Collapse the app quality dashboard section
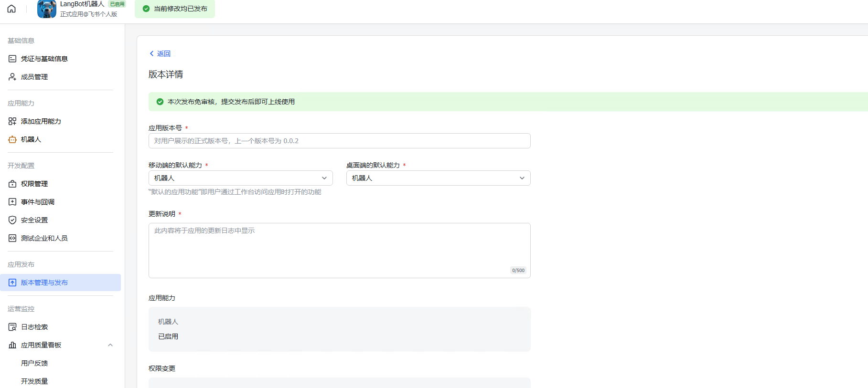 [x=110, y=345]
